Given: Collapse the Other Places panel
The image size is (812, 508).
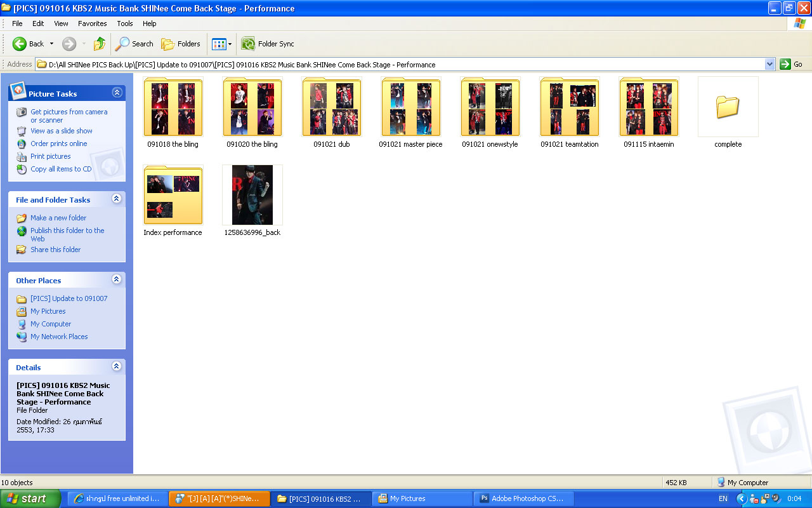Looking at the screenshot, I should click(117, 279).
